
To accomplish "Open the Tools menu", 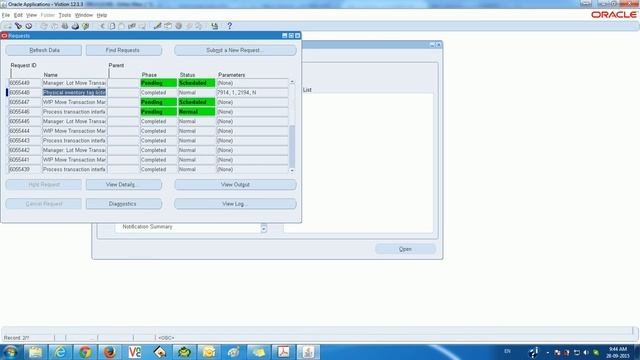I will (64, 15).
